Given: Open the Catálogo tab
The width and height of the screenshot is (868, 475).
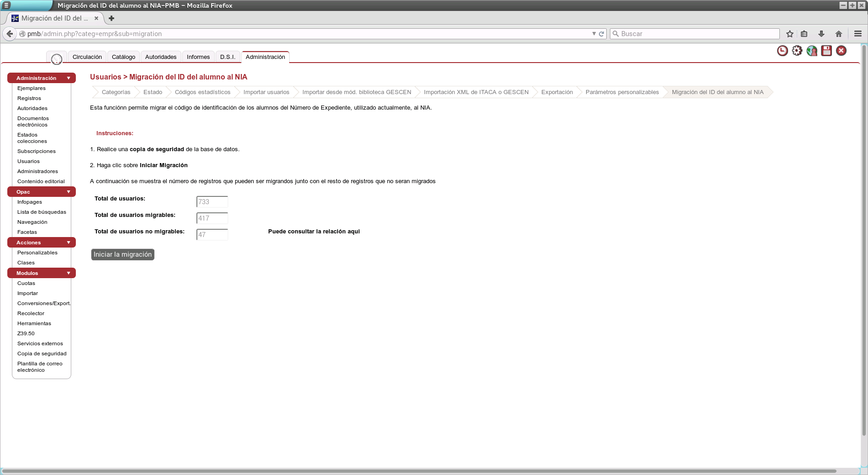Looking at the screenshot, I should click(x=123, y=57).
